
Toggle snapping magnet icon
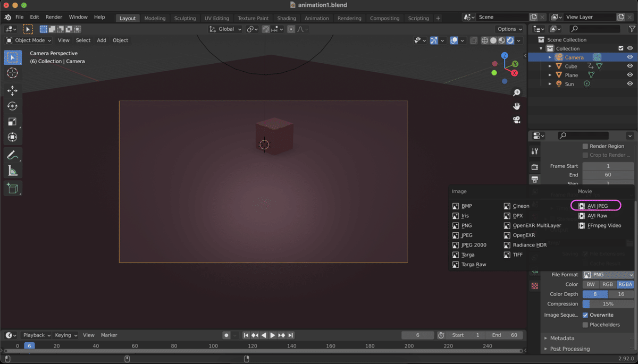pyautogui.click(x=266, y=29)
